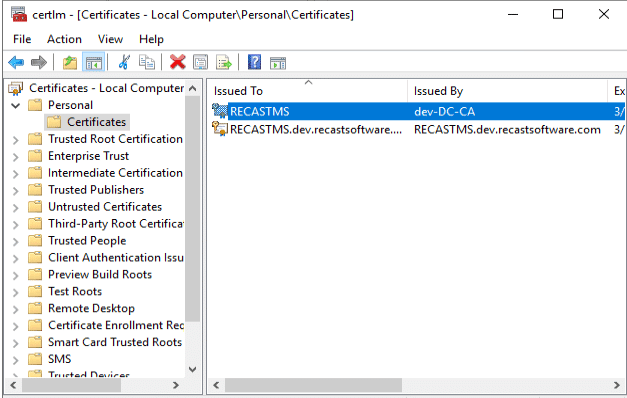Click the certificate list horizontal scrollbar thumb
The image size is (627, 398).
pyautogui.click(x=313, y=385)
